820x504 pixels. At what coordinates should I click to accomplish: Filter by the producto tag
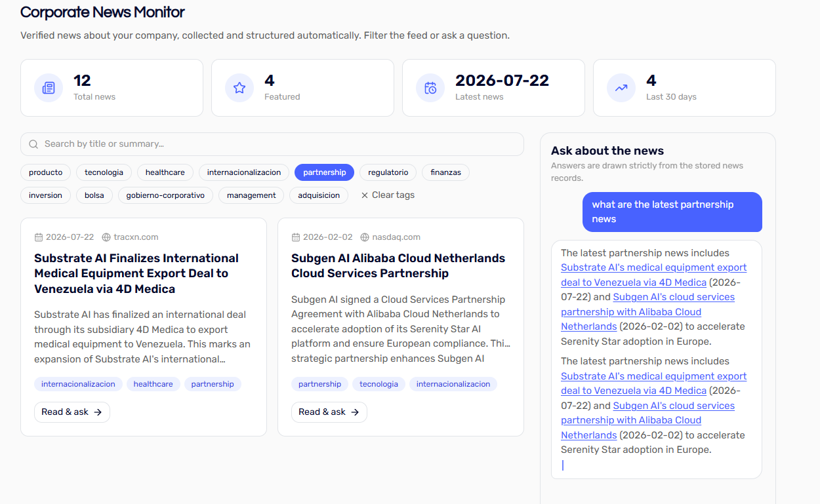coord(46,172)
